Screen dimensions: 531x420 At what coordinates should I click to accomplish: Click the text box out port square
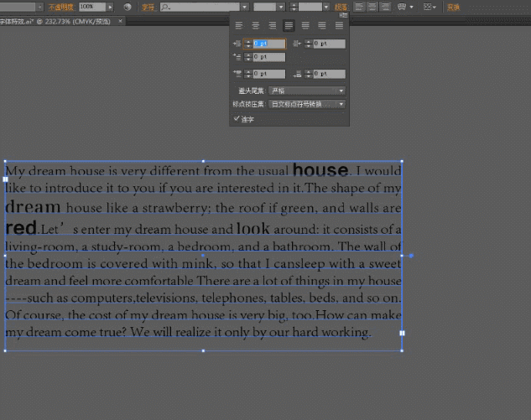click(x=402, y=333)
